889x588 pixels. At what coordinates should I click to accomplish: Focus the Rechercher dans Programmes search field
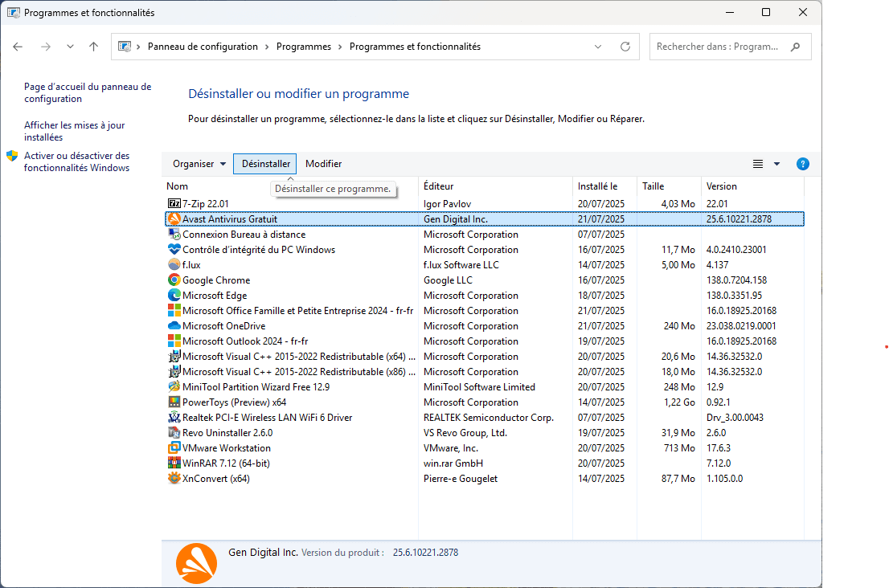tap(730, 47)
